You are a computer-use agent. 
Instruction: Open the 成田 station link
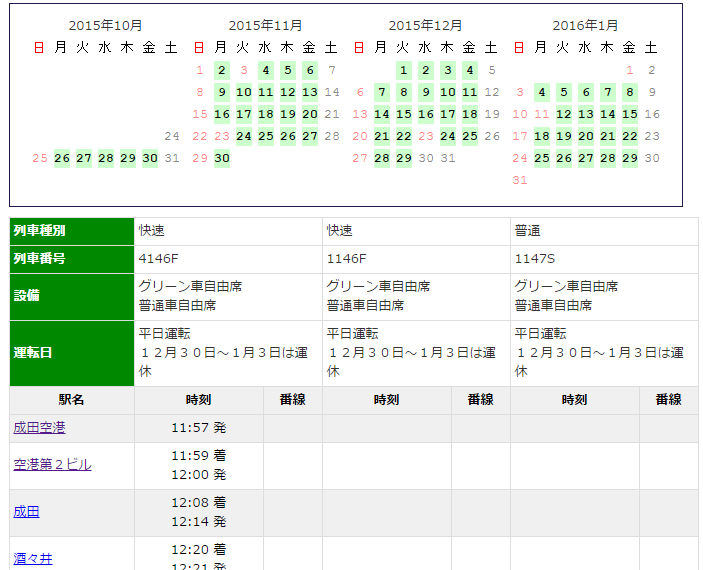tap(26, 512)
